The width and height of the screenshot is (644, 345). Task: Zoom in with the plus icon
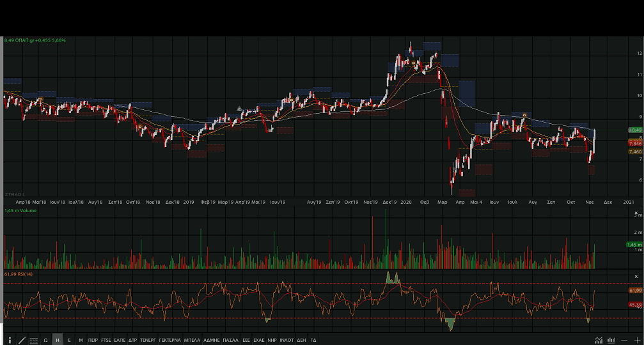(637, 340)
